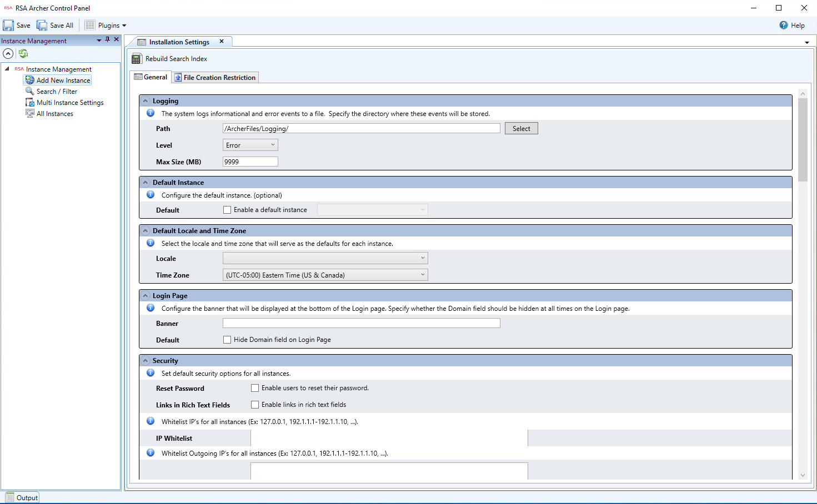Click the Instance Management panel title
Viewport: 817px width, 504px height.
coord(34,41)
